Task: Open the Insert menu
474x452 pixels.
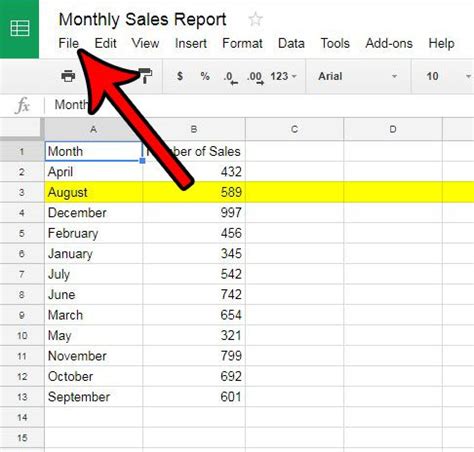Action: coord(191,43)
